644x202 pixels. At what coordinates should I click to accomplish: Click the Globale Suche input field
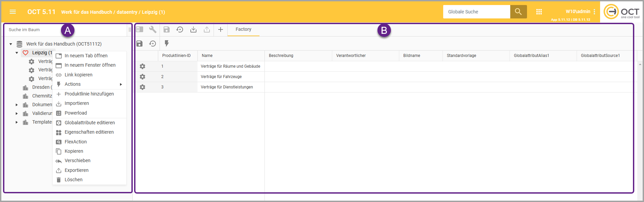tap(476, 12)
